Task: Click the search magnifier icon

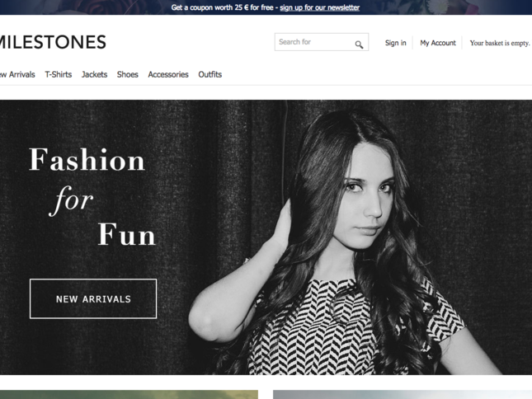Action: pos(359,44)
